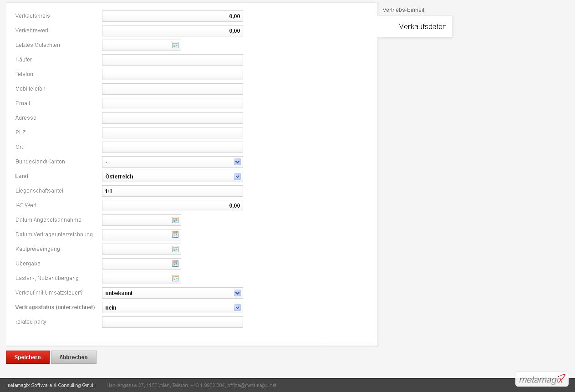Click the 'Vertragsstatus (unterzeichnet)' label
The height and width of the screenshot is (392, 575).
(x=55, y=307)
